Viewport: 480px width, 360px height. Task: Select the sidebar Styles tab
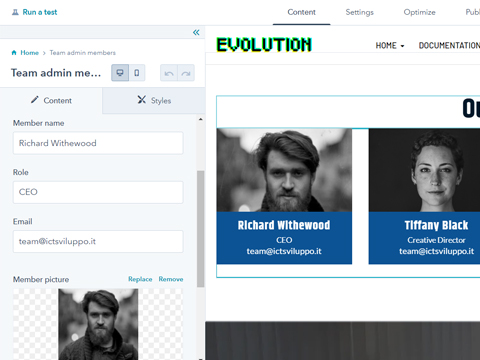[x=154, y=100]
